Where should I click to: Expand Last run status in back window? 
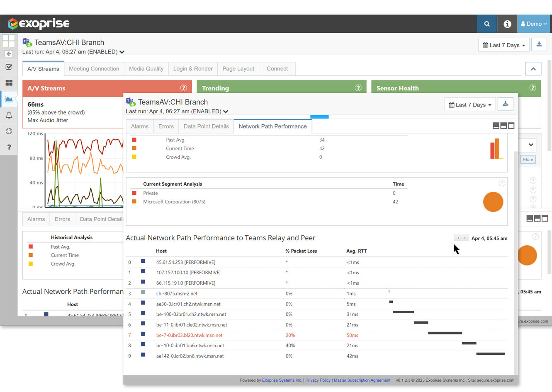tap(122, 52)
